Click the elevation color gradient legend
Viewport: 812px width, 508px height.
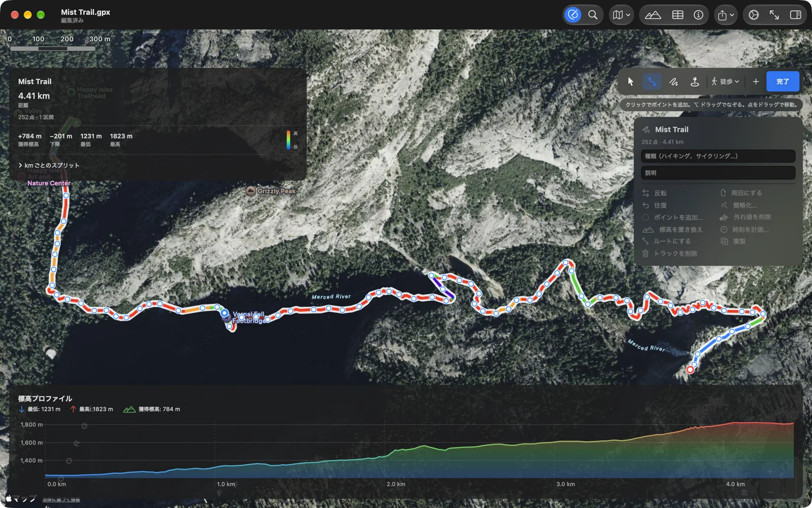(288, 140)
